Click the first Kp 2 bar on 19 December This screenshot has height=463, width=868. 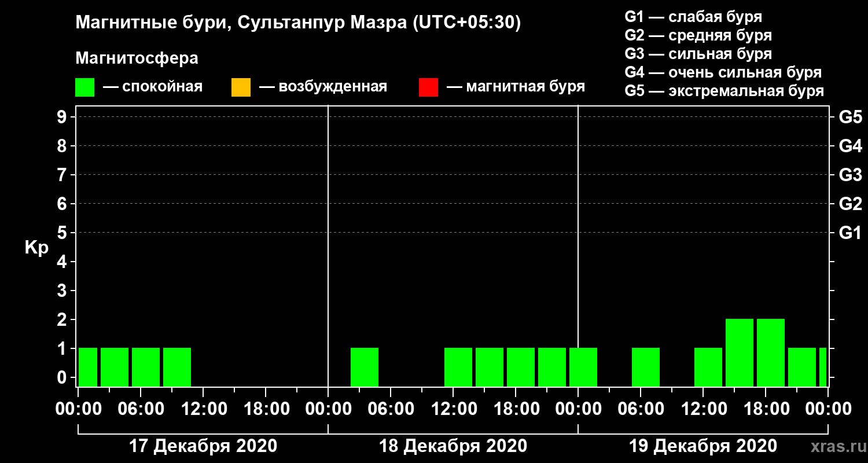click(740, 352)
